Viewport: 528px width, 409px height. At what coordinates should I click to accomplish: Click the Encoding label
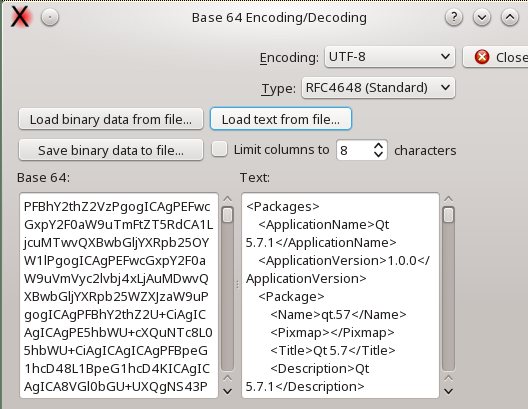click(x=289, y=58)
